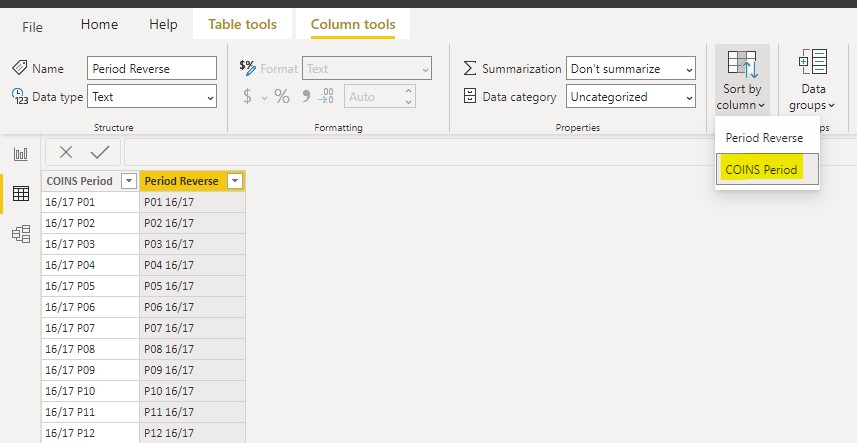Image resolution: width=857 pixels, height=443 pixels.
Task: Click the cell P05 16/17
Action: [x=192, y=286]
